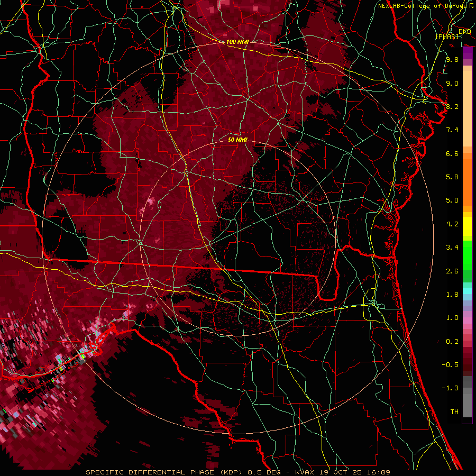476x476 pixels.
Task: Pick the yellow band in the color scale
Action: pos(467,226)
